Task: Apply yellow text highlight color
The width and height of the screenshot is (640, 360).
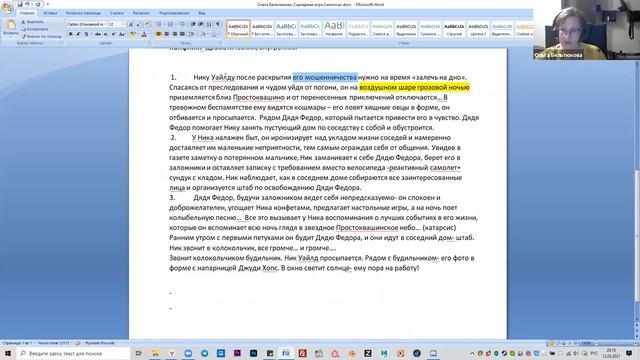Action: pos(133,35)
